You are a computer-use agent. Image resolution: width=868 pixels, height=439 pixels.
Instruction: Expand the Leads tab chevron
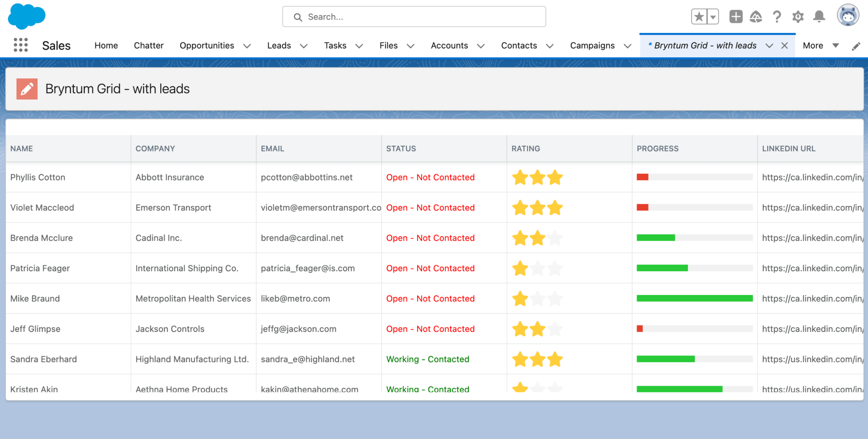(x=304, y=46)
